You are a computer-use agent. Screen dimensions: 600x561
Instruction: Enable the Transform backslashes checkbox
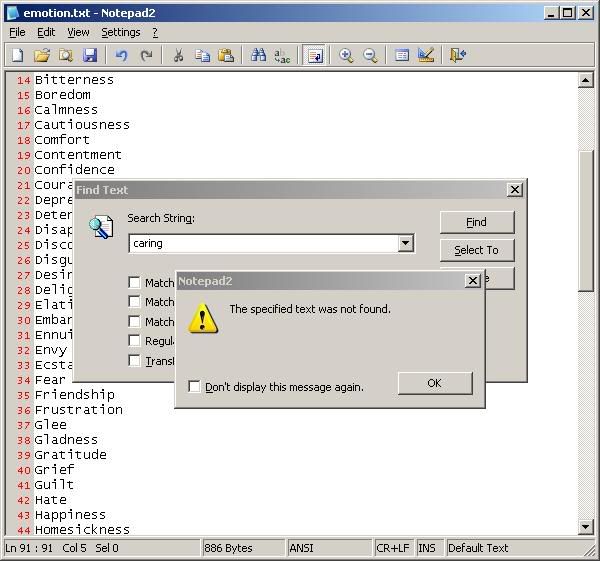(x=134, y=360)
